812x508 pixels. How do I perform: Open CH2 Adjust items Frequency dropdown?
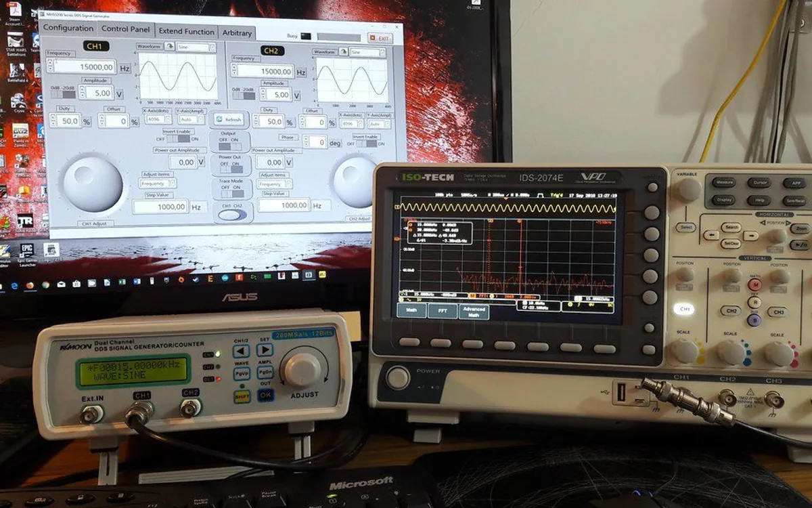275,184
